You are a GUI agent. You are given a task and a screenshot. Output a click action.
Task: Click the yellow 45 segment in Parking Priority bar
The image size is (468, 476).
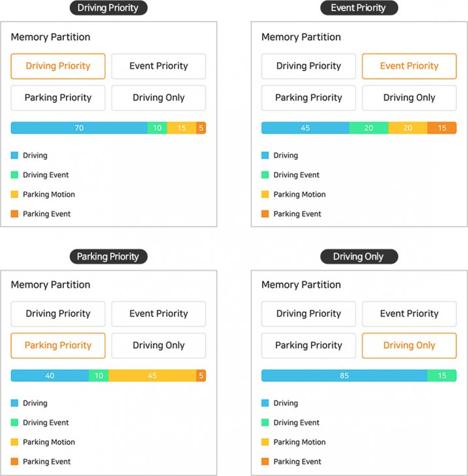pos(152,375)
